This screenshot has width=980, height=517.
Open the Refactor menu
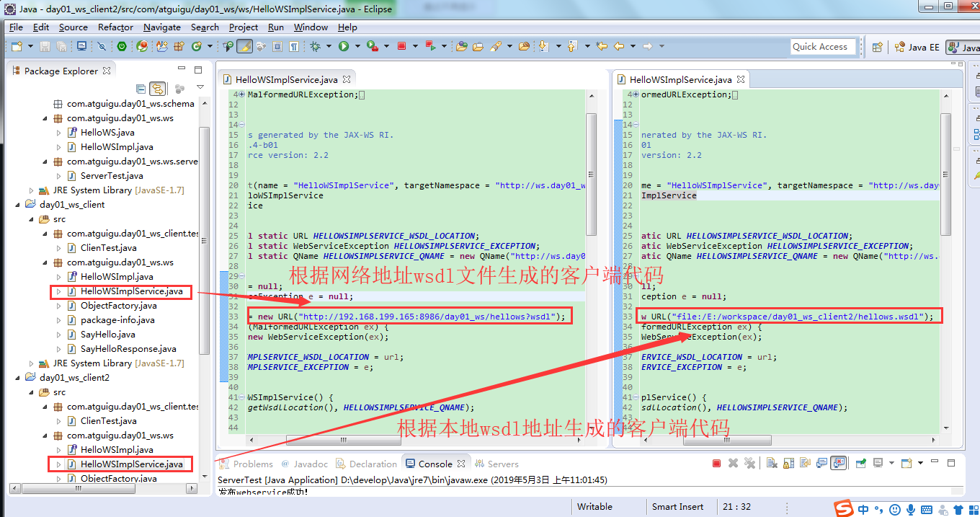coord(115,27)
